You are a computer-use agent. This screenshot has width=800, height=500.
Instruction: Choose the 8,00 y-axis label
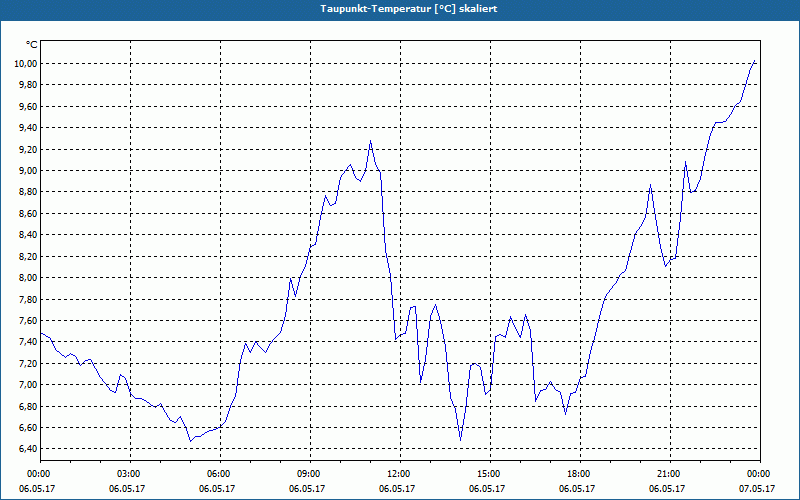[x=28, y=278]
